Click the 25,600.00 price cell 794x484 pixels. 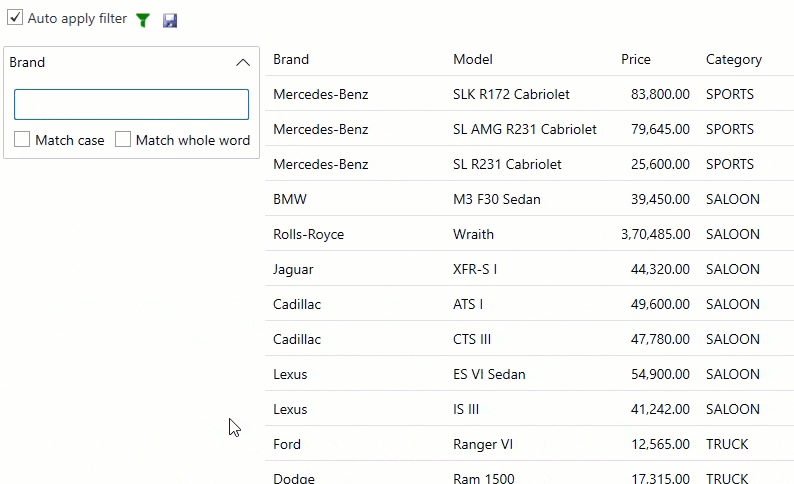point(660,164)
